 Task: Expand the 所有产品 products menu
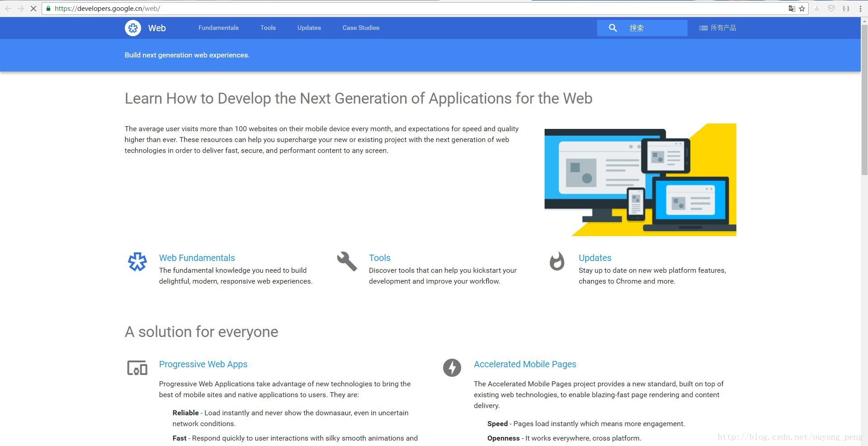tap(718, 28)
